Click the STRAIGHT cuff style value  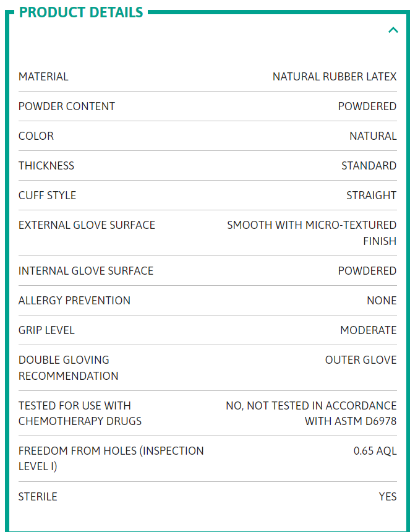point(371,195)
